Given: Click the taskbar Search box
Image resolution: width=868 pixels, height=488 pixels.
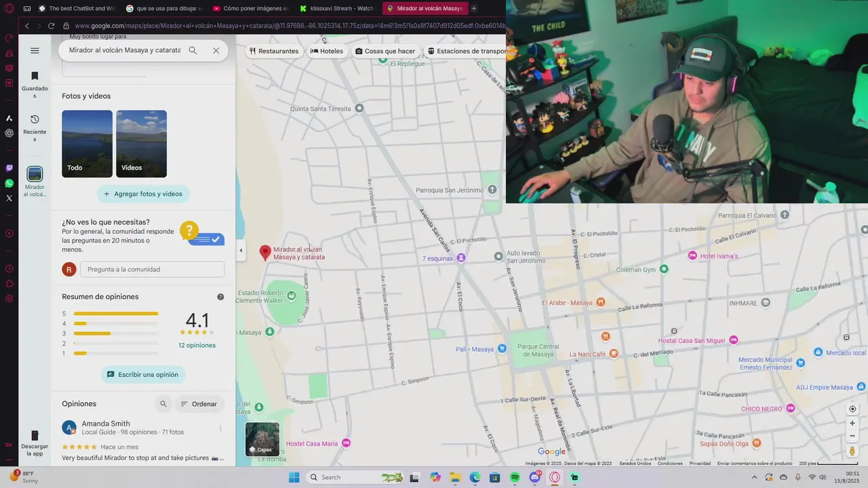Looking at the screenshot, I should pos(356,477).
